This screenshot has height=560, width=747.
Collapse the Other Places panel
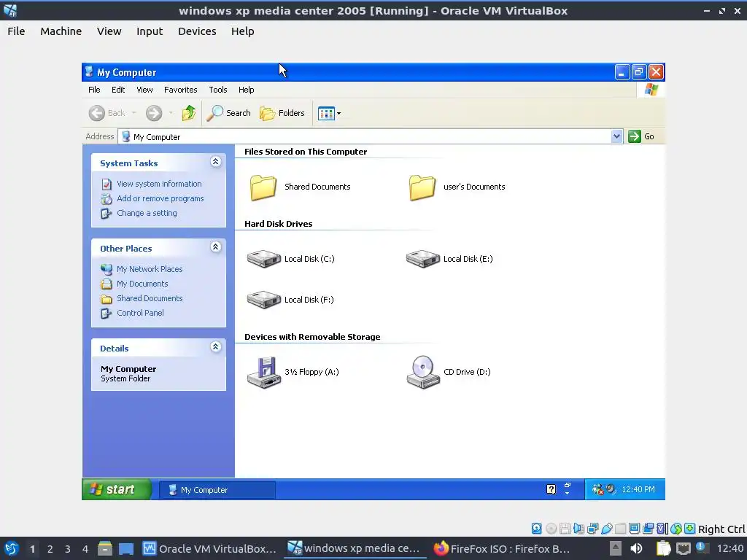point(215,247)
